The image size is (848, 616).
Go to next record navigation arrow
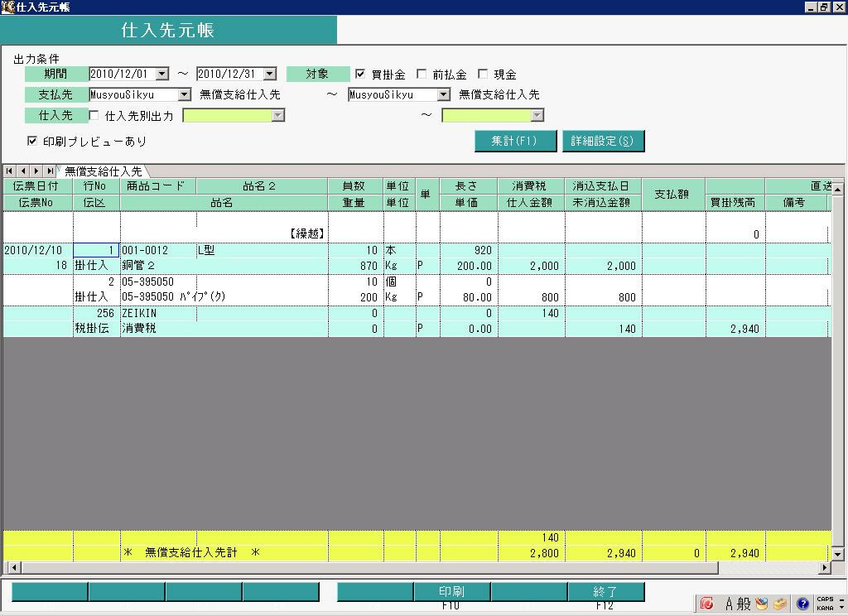click(x=36, y=171)
